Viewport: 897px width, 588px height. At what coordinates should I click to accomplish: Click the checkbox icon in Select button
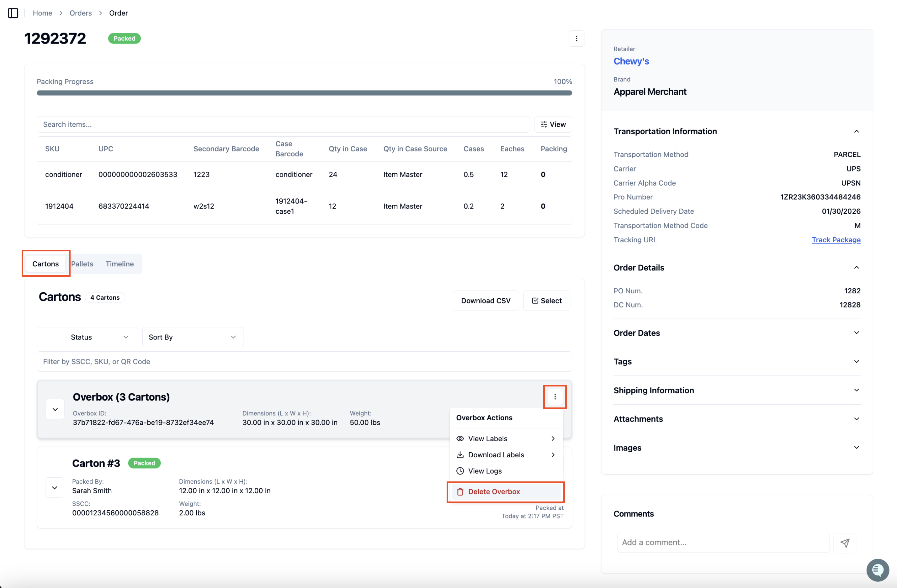(x=535, y=301)
